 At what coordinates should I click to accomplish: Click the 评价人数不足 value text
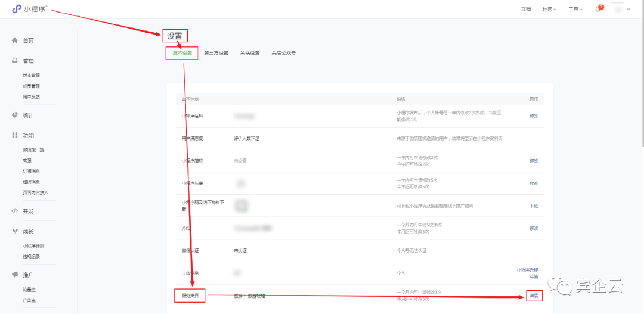246,139
